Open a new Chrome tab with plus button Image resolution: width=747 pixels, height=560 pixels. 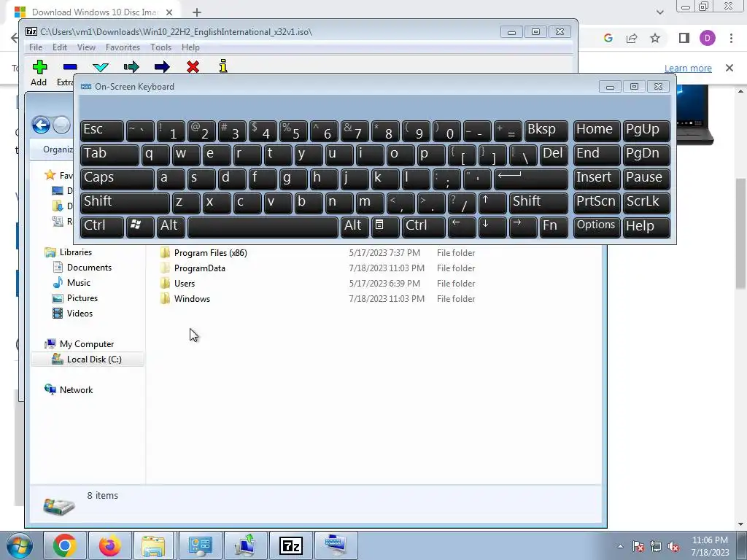(x=197, y=12)
